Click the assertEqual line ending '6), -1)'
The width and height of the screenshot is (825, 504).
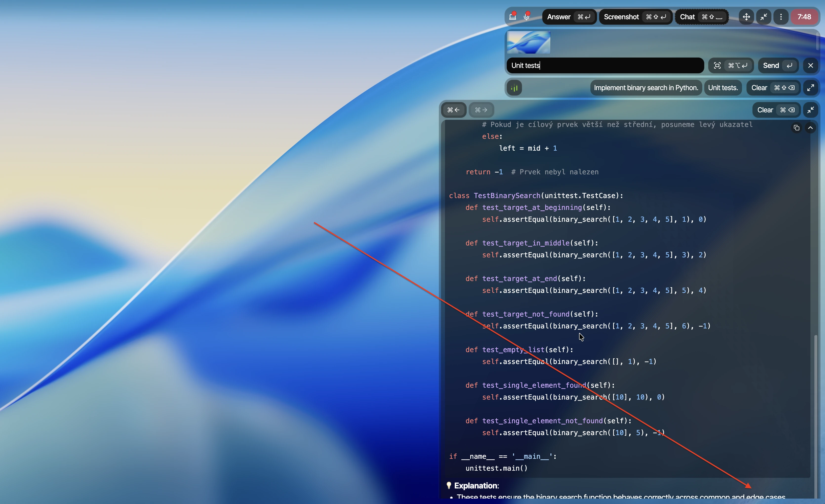point(596,326)
